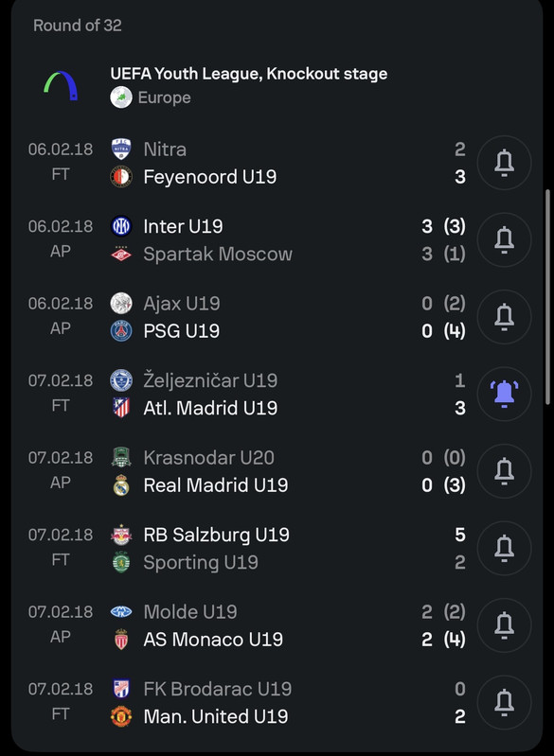Enable notification bell for Nitra vs Feyenoord U19

(505, 163)
